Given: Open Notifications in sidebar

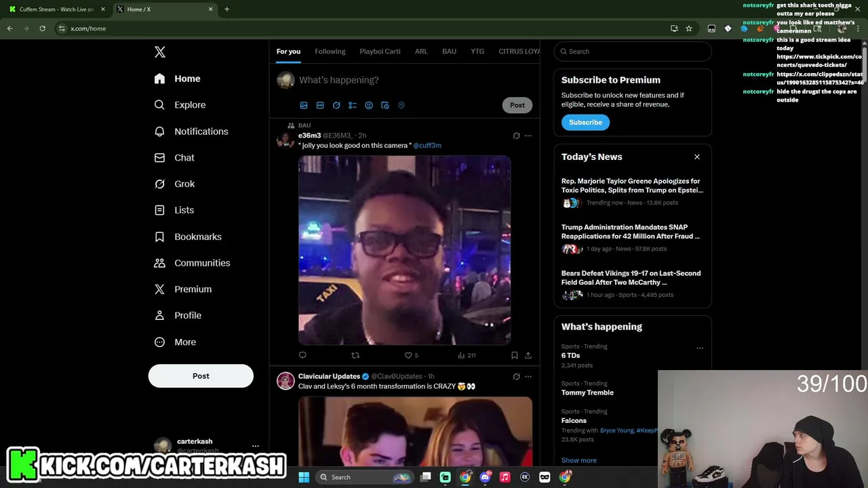Looking at the screenshot, I should pos(191,131).
